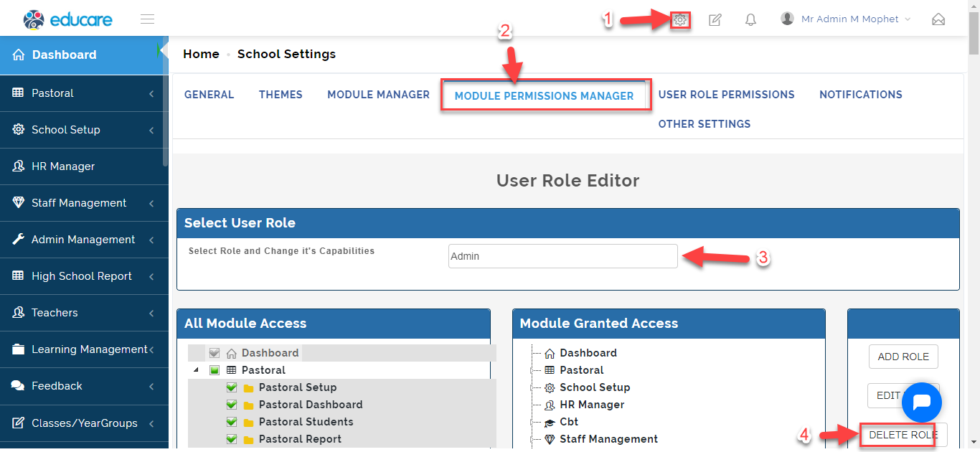Click the hamburger menu icon beside logo

pos(148,19)
